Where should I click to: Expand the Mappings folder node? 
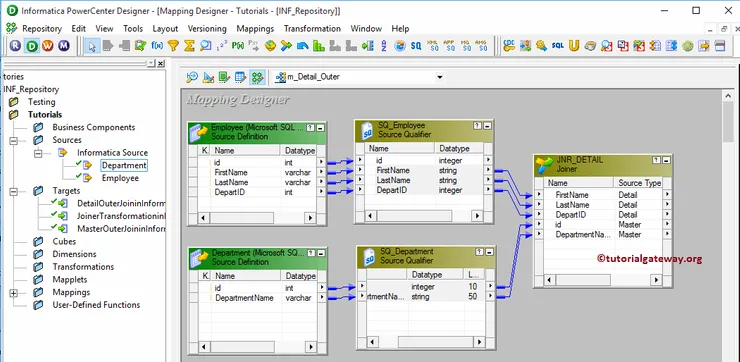tap(13, 293)
